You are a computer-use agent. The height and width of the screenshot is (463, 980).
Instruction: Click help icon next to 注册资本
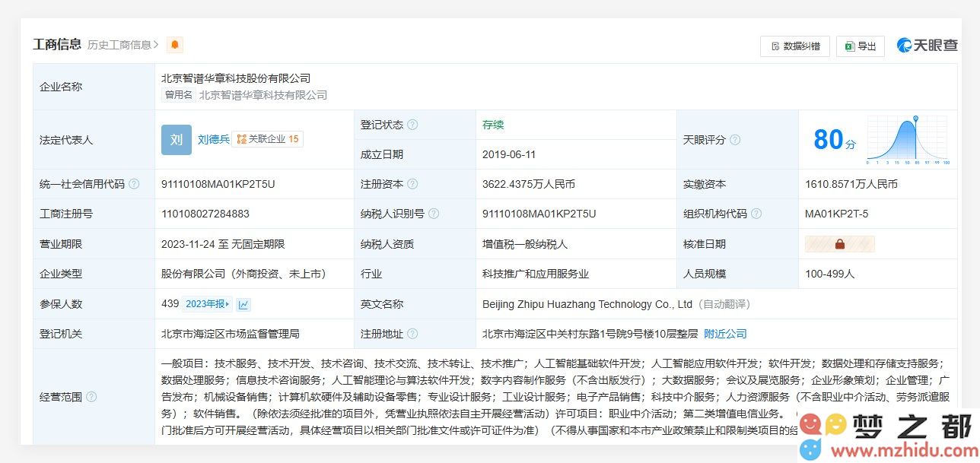coord(412,184)
